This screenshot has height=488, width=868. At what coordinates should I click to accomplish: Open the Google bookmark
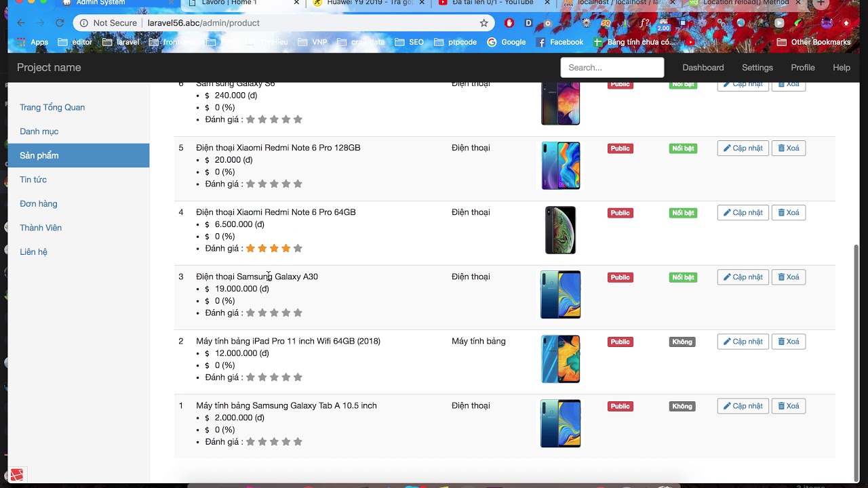506,42
